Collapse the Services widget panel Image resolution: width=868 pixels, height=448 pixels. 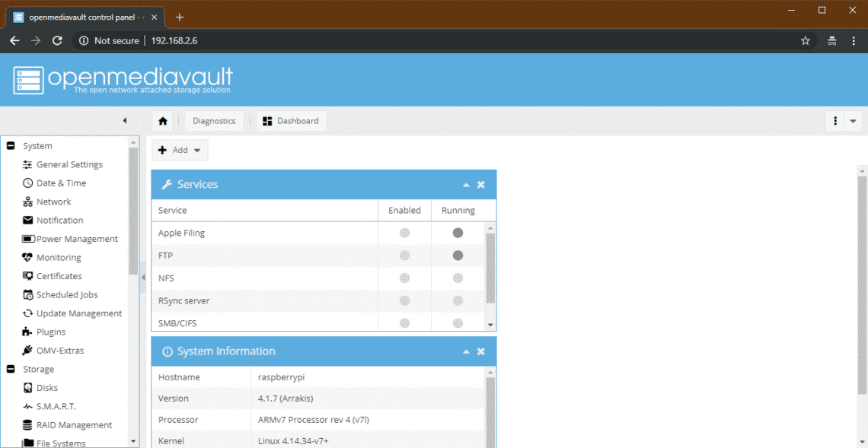[466, 185]
